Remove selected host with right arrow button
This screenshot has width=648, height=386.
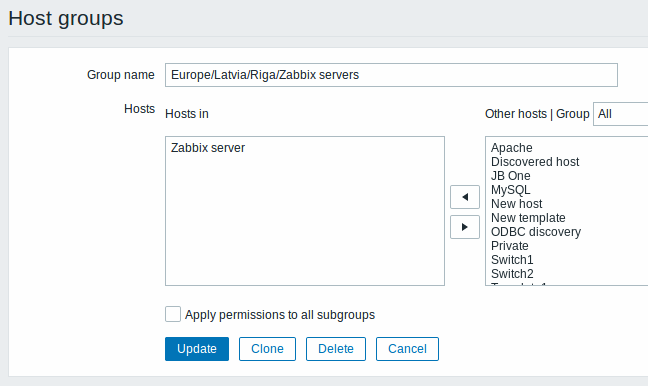click(x=465, y=227)
